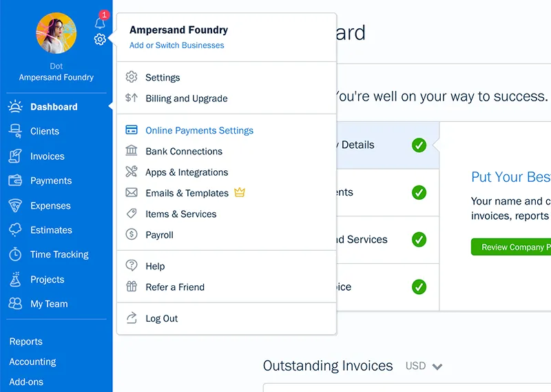The image size is (551, 392).
Task: Click the green checkmark beside Details
Action: point(419,145)
